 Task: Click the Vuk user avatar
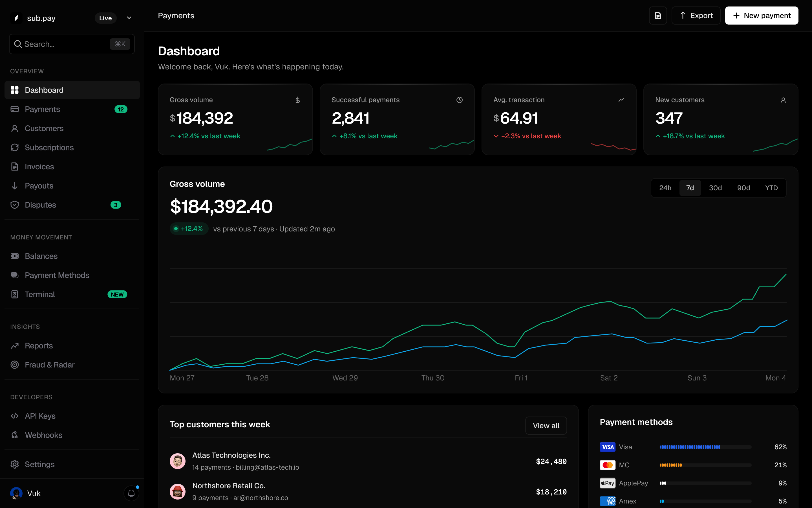[16, 493]
